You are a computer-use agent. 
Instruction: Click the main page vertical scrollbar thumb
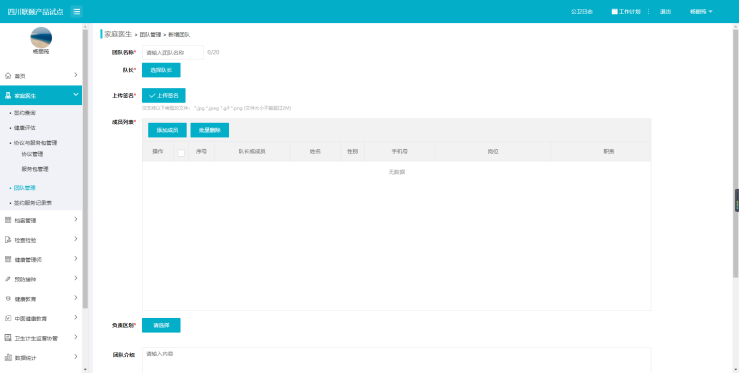click(736, 153)
